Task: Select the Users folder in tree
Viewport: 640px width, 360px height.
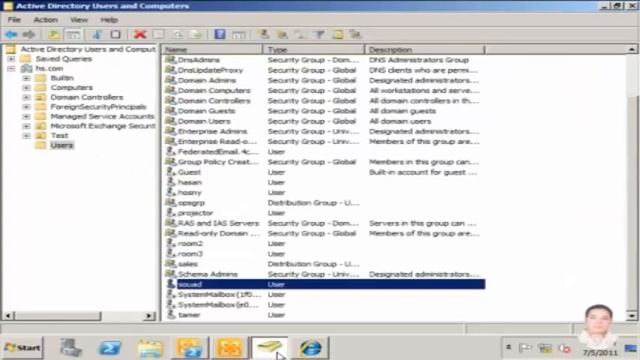Action: 62,145
